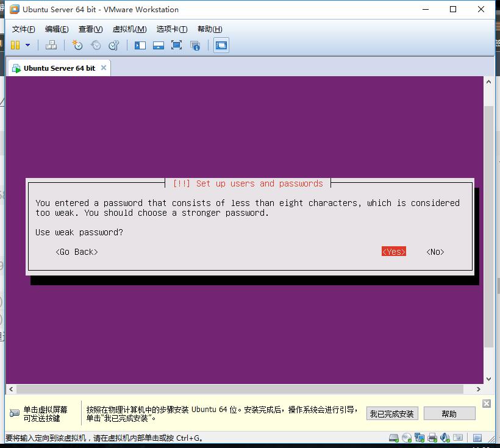500x448 pixels.
Task: Open the 文件(F) menu
Action: point(23,29)
